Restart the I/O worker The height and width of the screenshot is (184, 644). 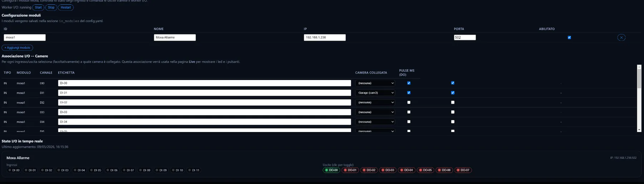coord(66,8)
